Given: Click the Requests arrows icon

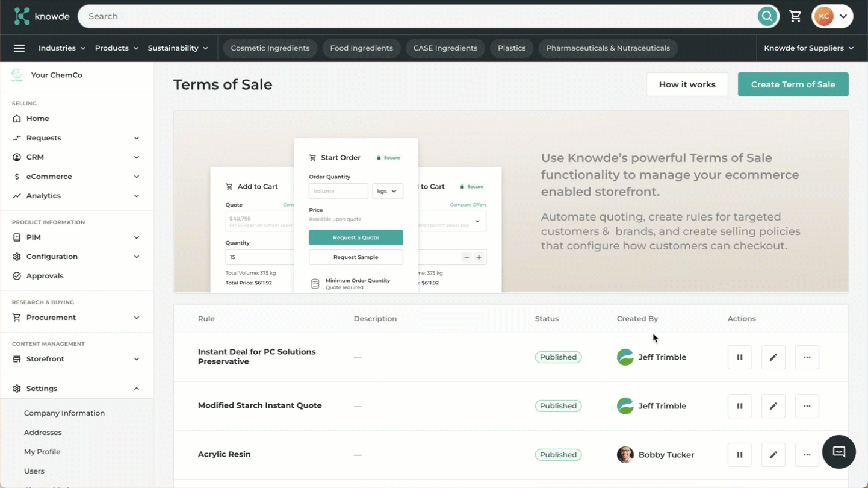Looking at the screenshot, I should (x=17, y=138).
